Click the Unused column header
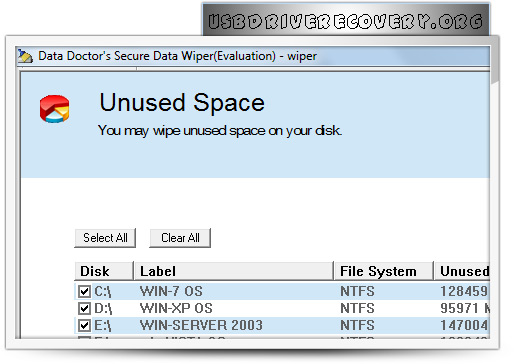This screenshot has height=364, width=514. [462, 271]
